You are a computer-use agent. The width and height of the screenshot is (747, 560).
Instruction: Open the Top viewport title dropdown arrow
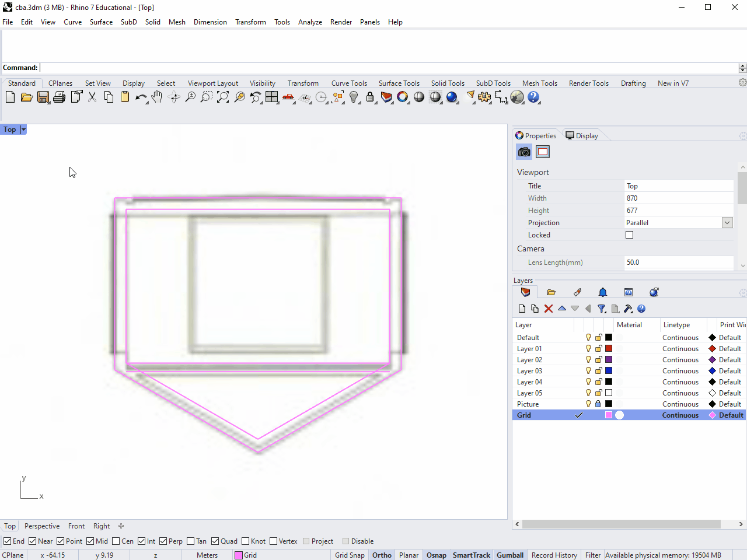pos(23,129)
